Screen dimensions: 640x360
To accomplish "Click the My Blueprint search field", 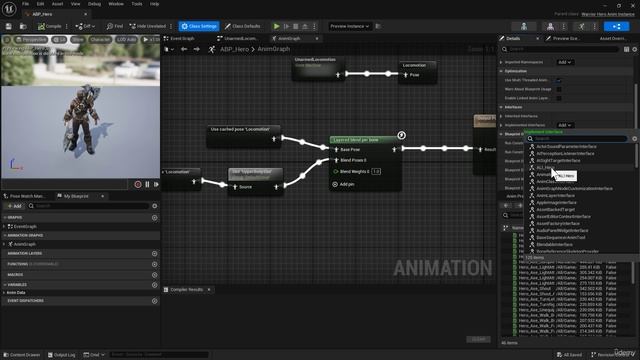I will 88,206.
